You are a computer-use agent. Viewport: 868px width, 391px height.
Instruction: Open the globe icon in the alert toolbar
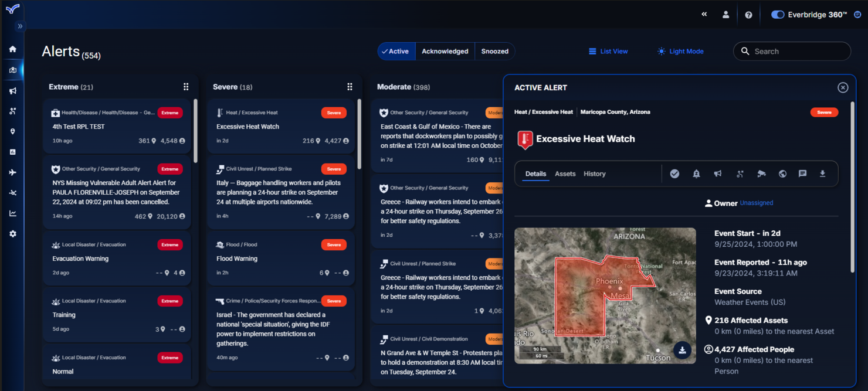(782, 174)
